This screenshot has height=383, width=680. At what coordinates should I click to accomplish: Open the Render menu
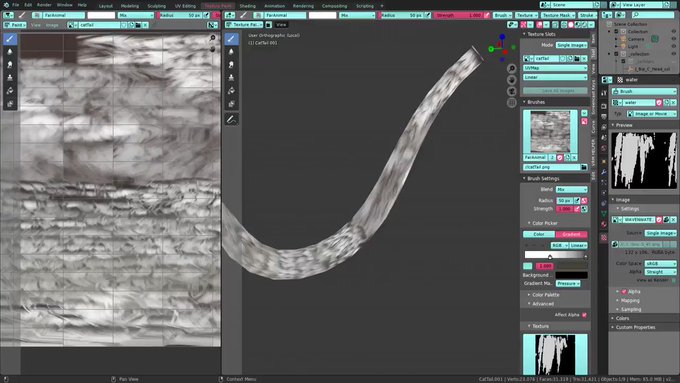44,5
